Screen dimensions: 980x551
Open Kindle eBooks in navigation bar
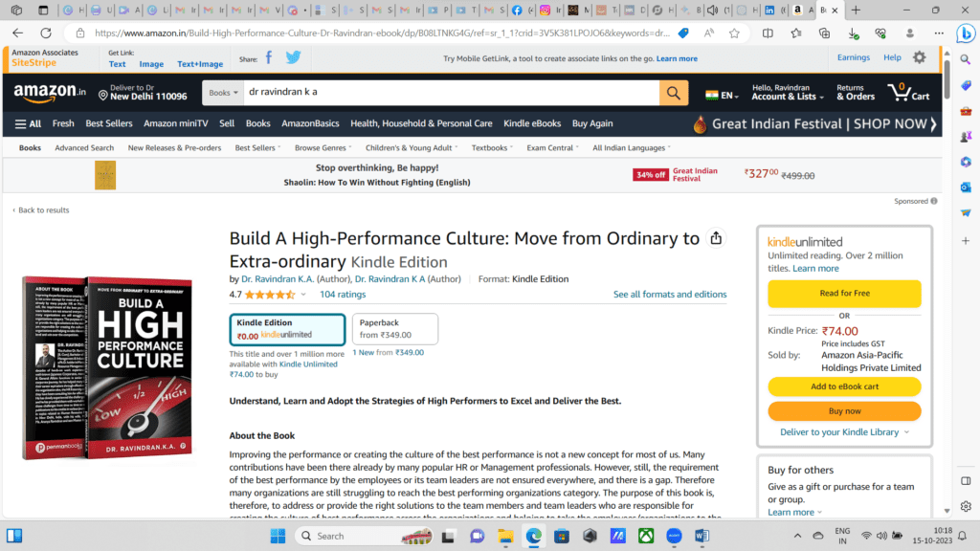tap(532, 123)
